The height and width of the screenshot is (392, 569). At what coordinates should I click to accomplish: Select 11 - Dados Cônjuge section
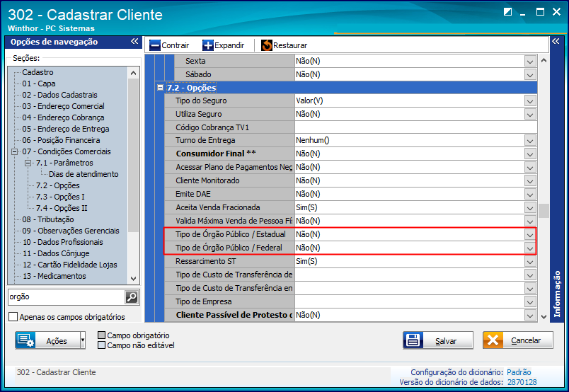pos(56,253)
